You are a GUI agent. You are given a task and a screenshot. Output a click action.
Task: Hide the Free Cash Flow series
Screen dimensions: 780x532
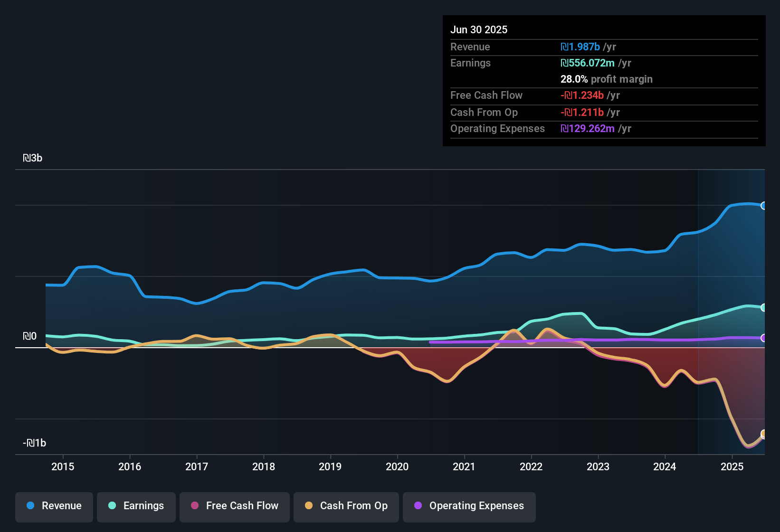click(x=235, y=506)
